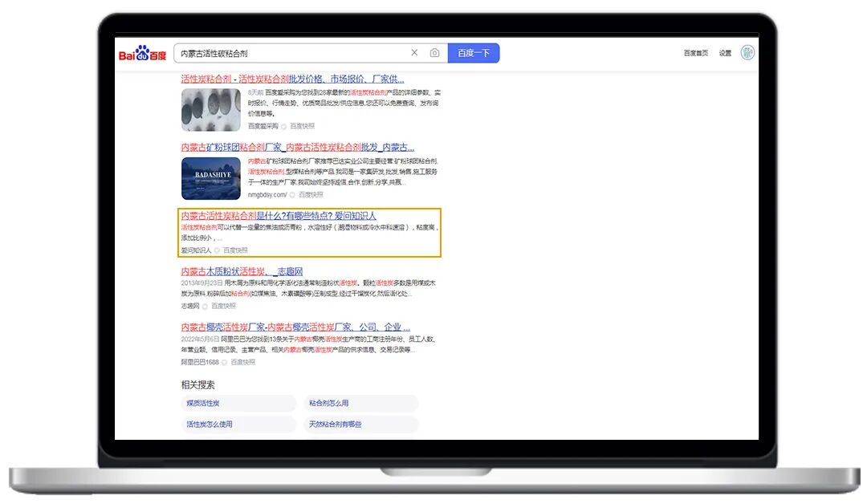Open 百度快照 for the 志趣网 result
867x504 pixels.
(223, 306)
